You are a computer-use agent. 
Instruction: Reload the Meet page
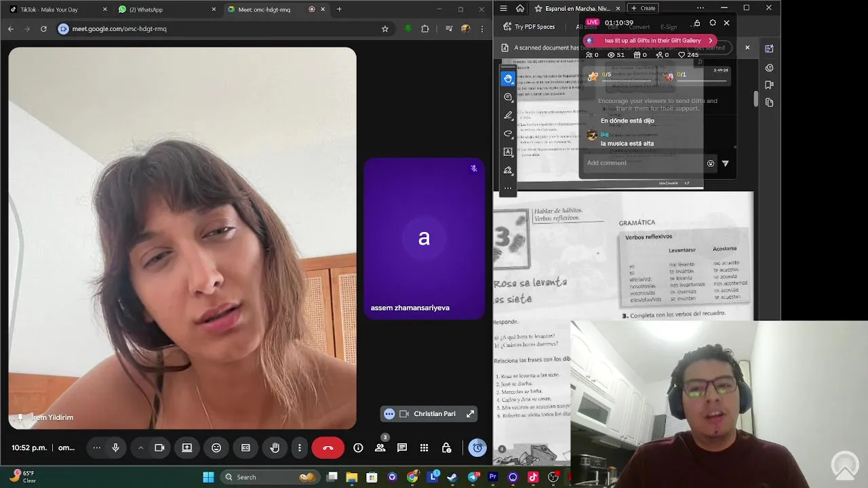pos(43,29)
